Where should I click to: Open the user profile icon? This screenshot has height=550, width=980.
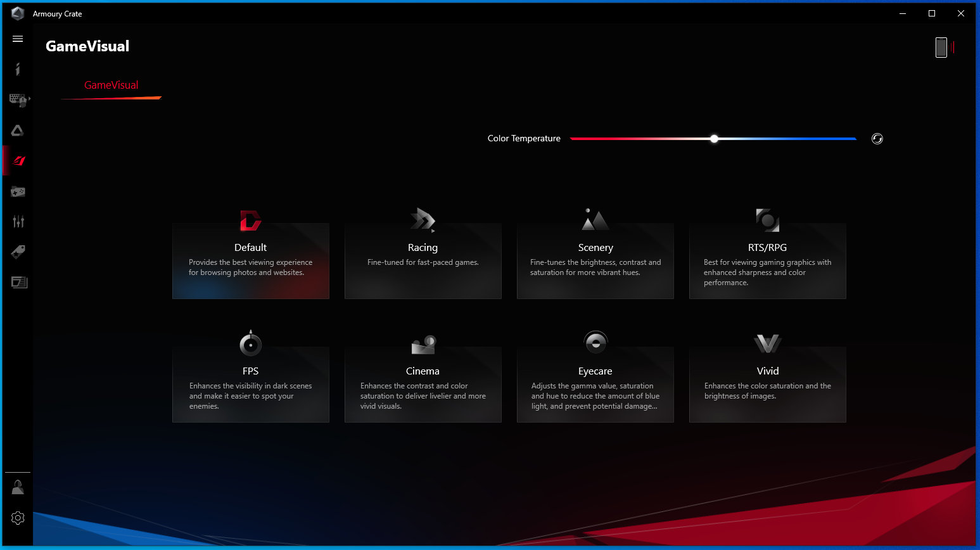tap(18, 487)
